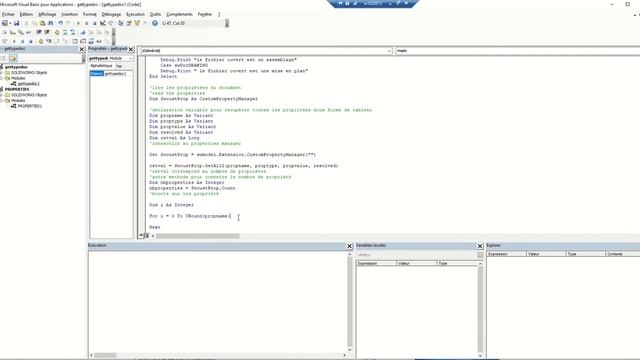Select the PROPERTIES1 module in project tree

pyautogui.click(x=29, y=106)
